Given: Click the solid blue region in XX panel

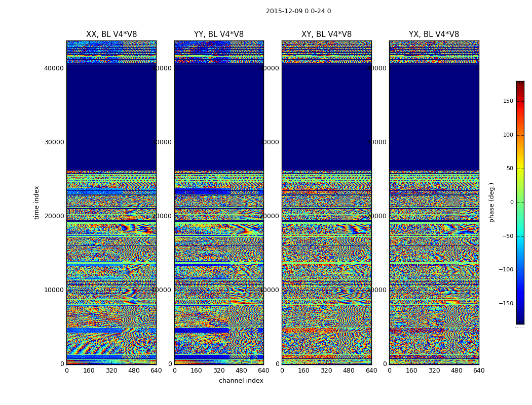Looking at the screenshot, I should click(x=111, y=116).
